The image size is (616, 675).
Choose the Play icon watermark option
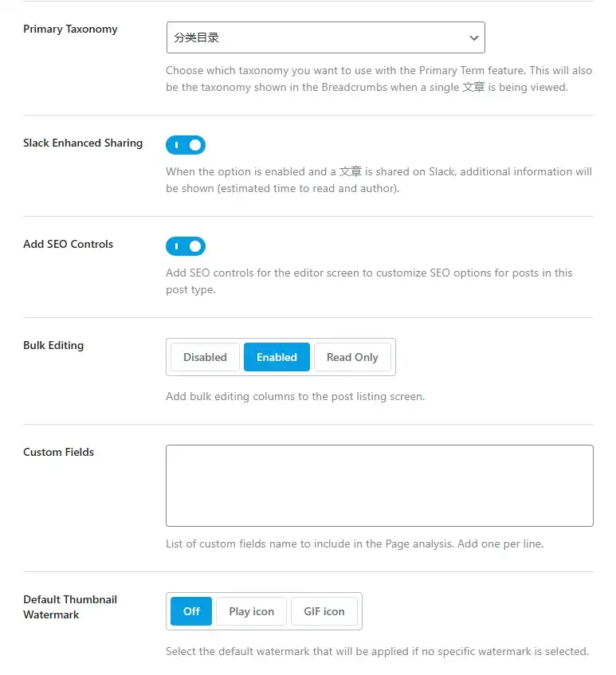pos(251,611)
